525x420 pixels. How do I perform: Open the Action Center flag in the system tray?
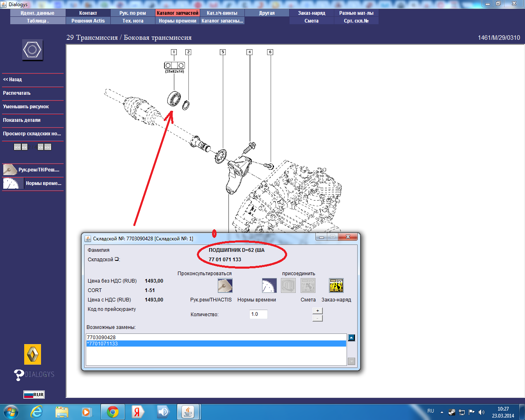point(472,412)
